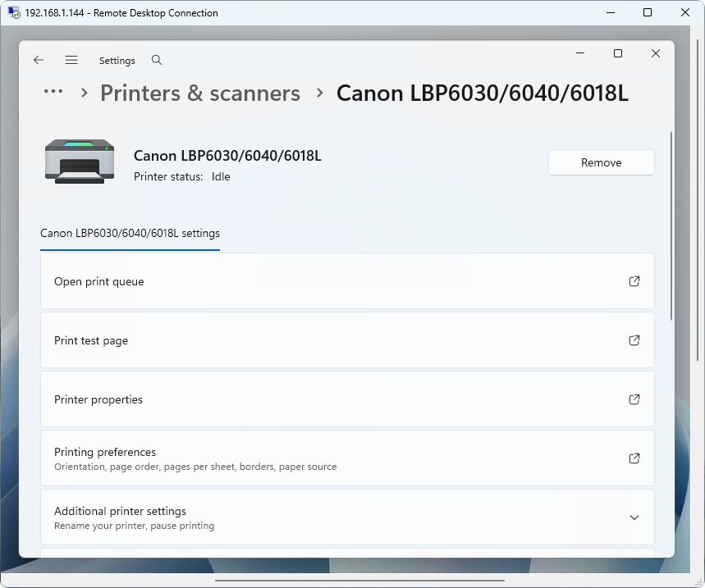Click the external-link icon for Printer properties
This screenshot has width=705, height=588.
tap(634, 399)
